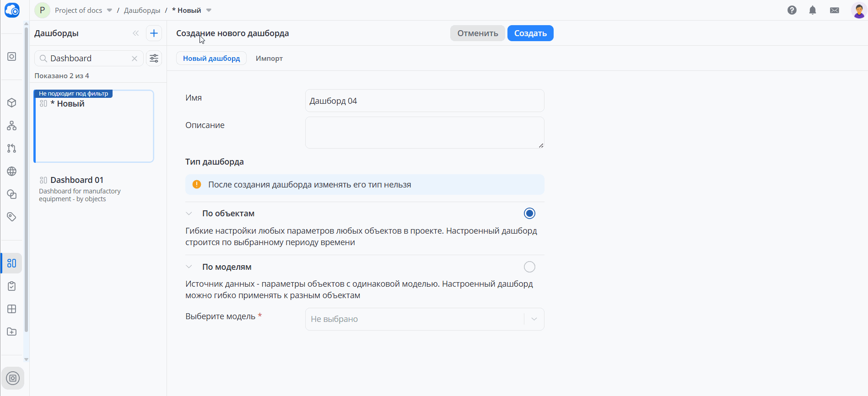
Task: Click the Создать button
Action: point(530,33)
